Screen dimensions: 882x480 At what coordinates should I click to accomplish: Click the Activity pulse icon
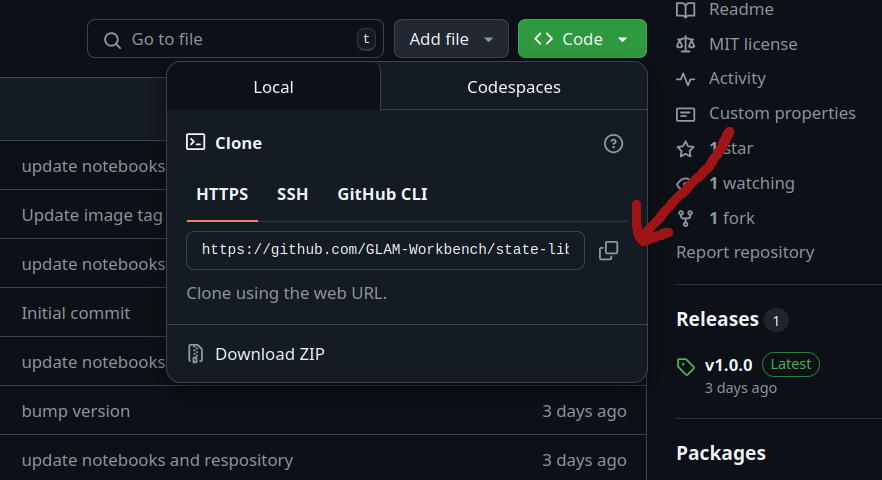coord(685,79)
